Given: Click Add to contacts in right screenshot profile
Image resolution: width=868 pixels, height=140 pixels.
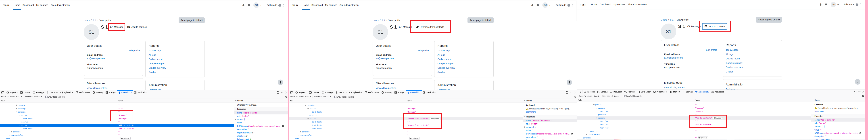Looking at the screenshot, I should pos(715,26).
